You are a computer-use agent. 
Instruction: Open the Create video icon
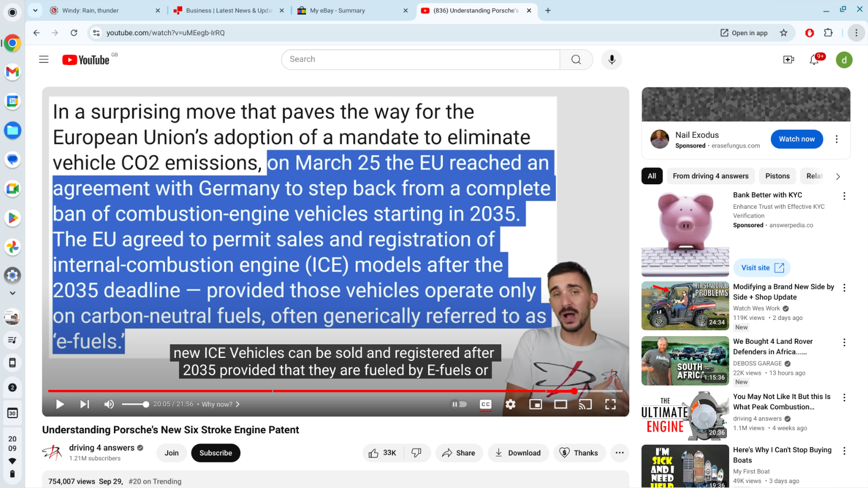coord(789,60)
